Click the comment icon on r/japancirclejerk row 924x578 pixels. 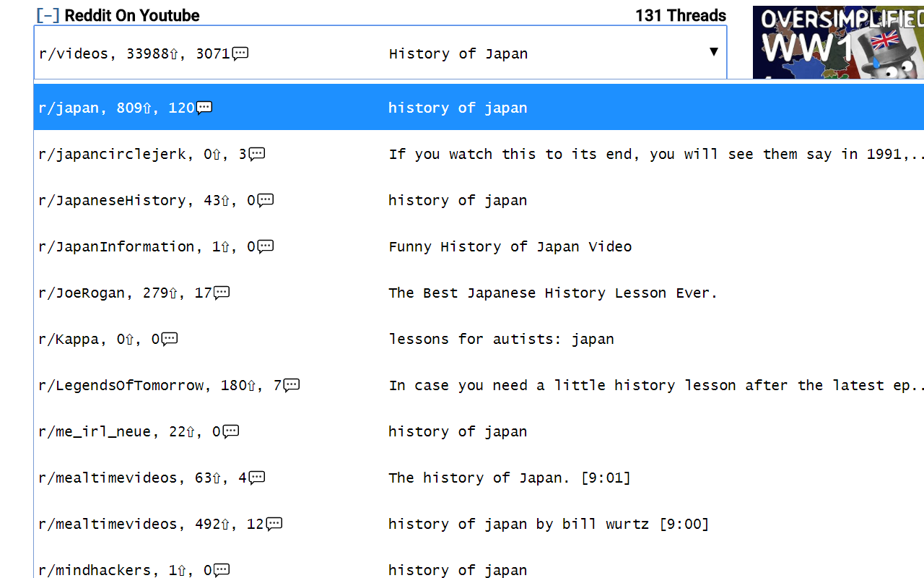(x=257, y=154)
